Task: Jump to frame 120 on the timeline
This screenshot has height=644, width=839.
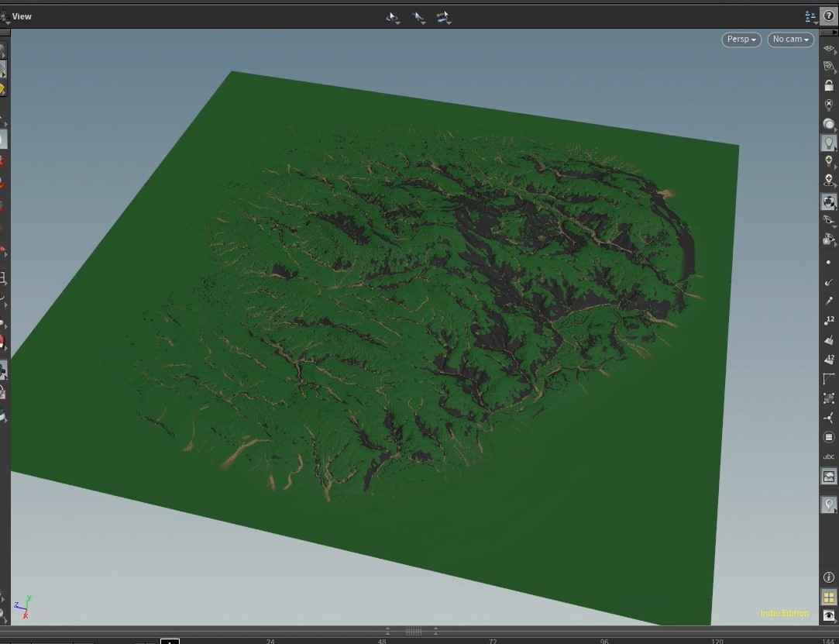Action: point(717,640)
